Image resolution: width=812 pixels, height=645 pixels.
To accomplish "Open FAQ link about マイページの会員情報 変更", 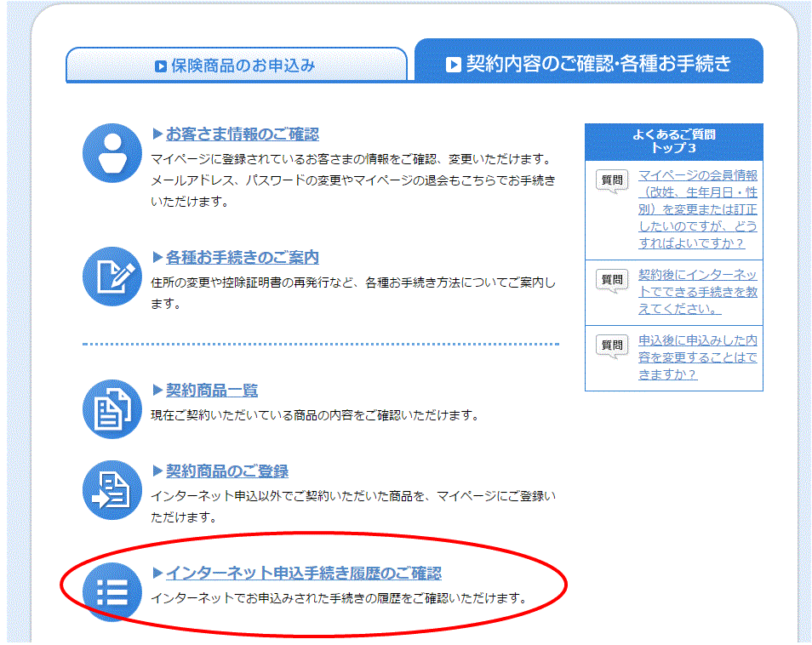I will click(x=698, y=209).
